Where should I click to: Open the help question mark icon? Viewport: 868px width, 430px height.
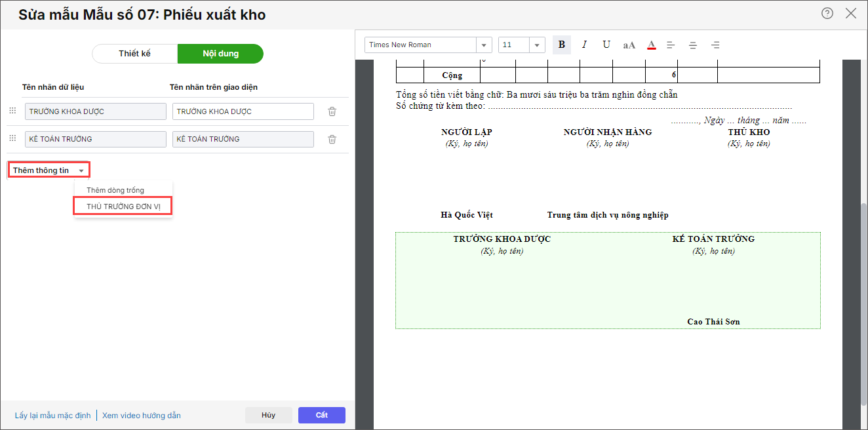pyautogui.click(x=827, y=13)
